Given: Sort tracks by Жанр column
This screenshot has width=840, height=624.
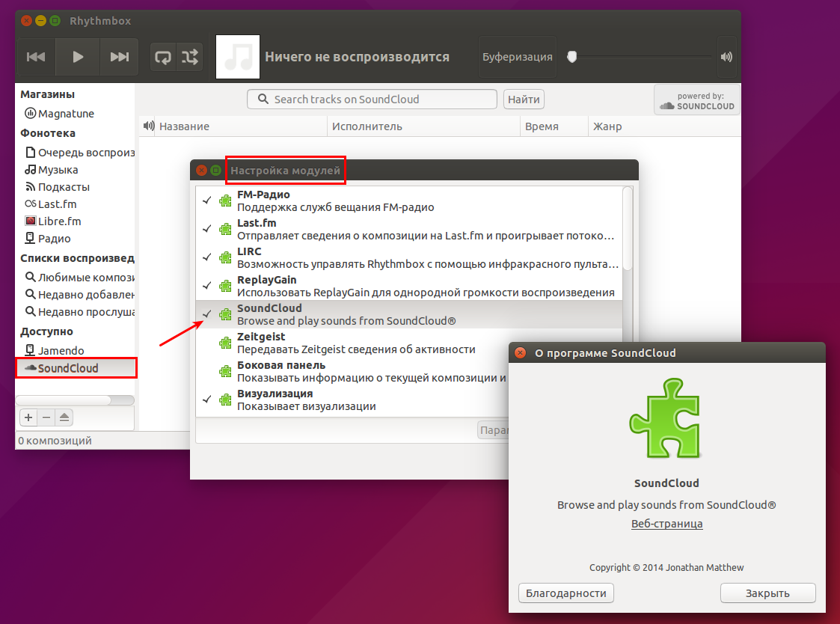Looking at the screenshot, I should click(x=664, y=126).
